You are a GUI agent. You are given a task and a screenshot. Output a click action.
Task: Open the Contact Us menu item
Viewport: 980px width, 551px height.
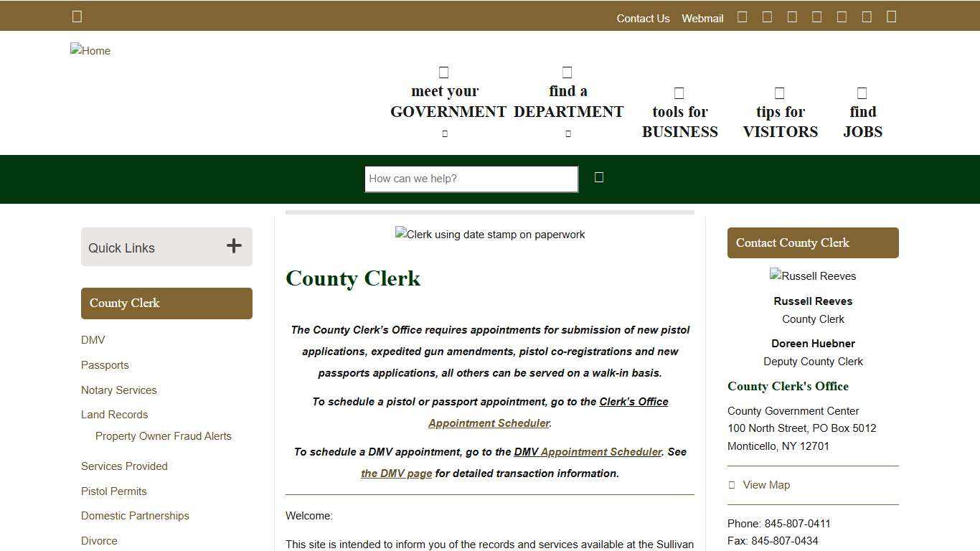[643, 18]
